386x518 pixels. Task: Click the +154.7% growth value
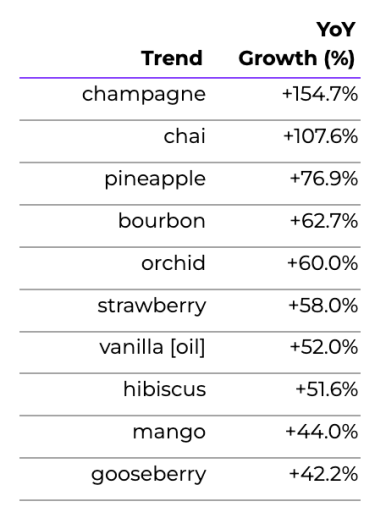pos(320,94)
